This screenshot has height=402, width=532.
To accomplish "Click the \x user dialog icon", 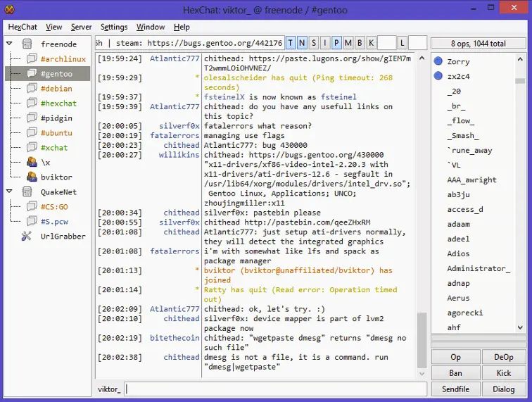I will click(32, 163).
